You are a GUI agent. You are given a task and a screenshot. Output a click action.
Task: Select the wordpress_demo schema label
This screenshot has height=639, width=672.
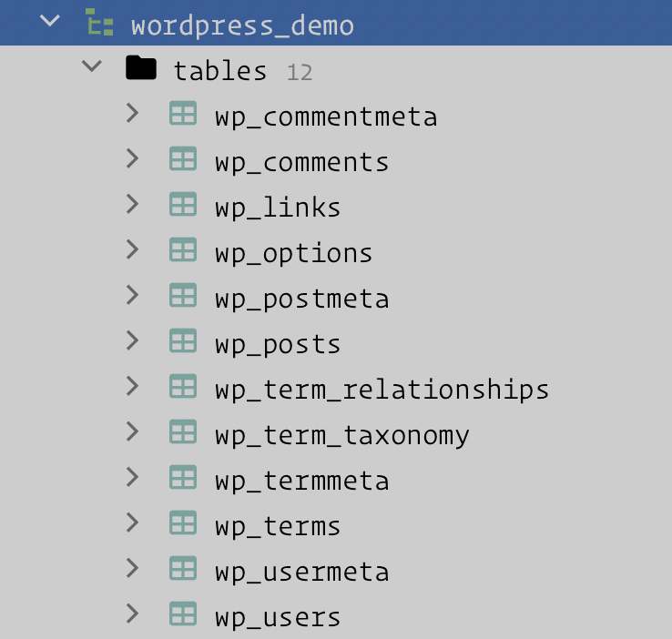tap(242, 25)
